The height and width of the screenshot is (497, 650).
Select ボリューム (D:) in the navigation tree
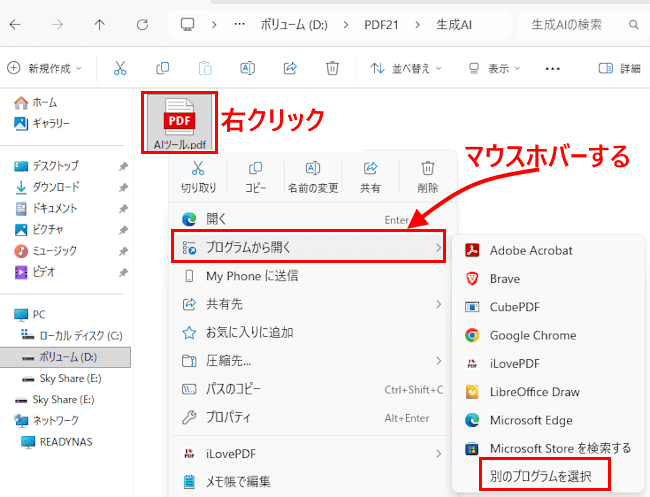click(65, 357)
